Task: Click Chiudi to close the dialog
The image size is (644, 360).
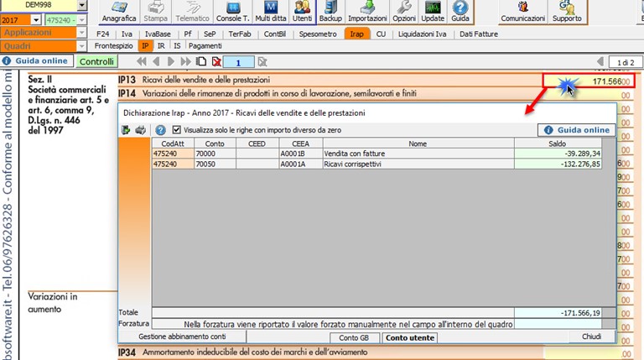Action: point(591,337)
